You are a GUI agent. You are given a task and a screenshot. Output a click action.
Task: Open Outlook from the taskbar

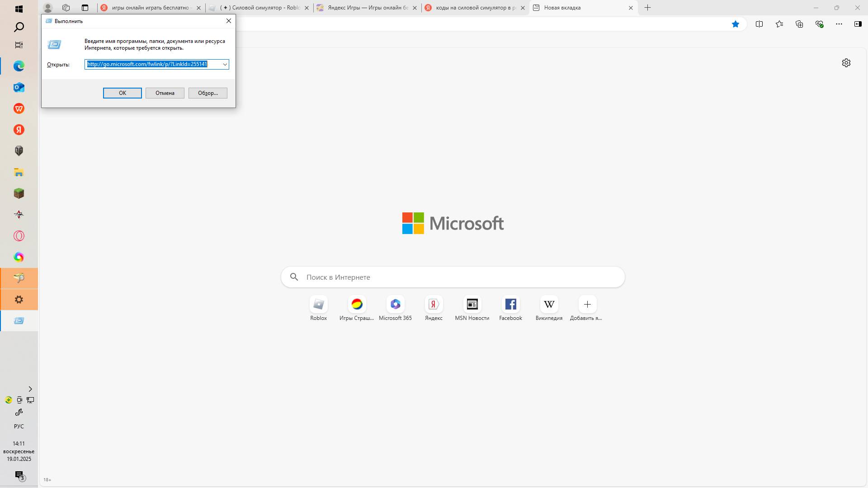pos(19,87)
